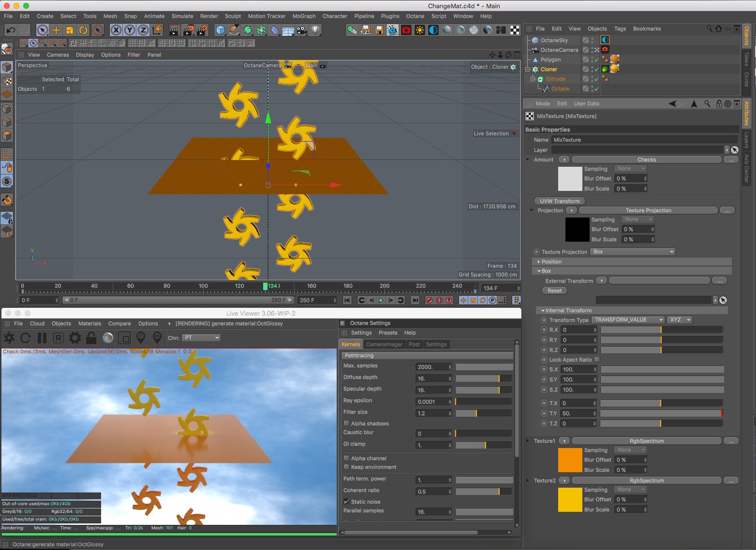Click the UVW Transform button
This screenshot has width=756, height=550.
tap(560, 201)
